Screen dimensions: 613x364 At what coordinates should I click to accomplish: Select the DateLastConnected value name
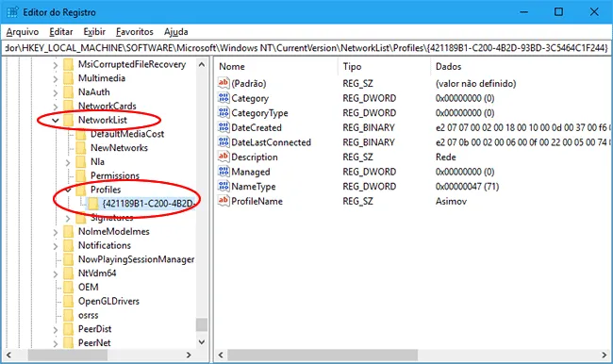click(271, 142)
